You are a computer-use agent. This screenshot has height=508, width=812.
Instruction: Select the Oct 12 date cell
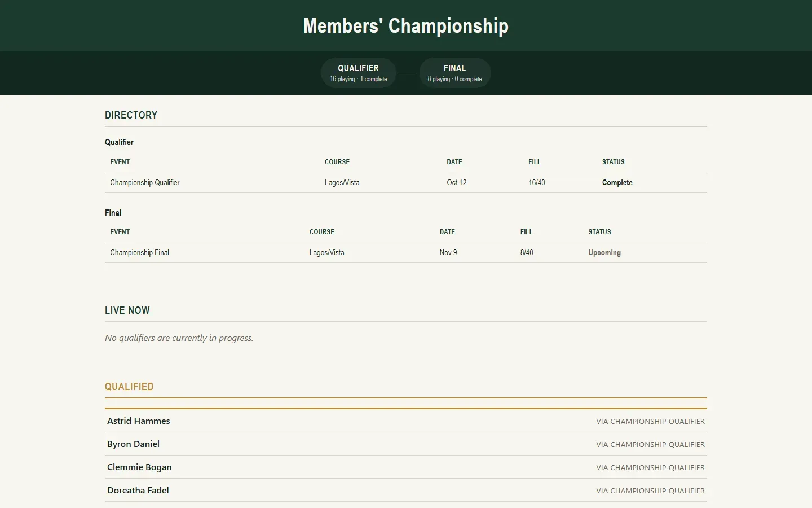(457, 182)
